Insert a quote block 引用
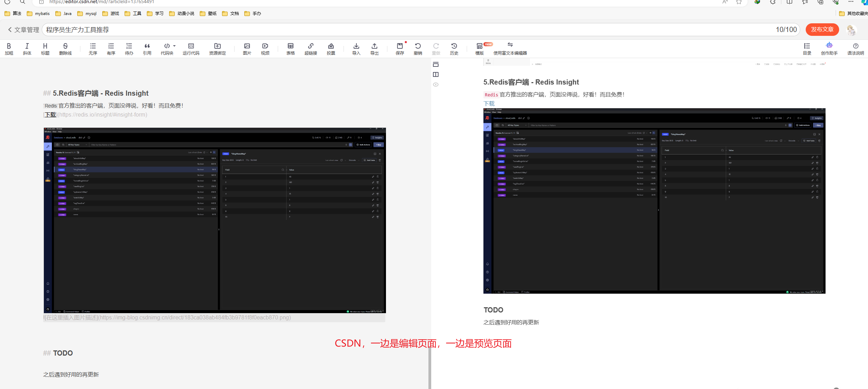 click(147, 49)
